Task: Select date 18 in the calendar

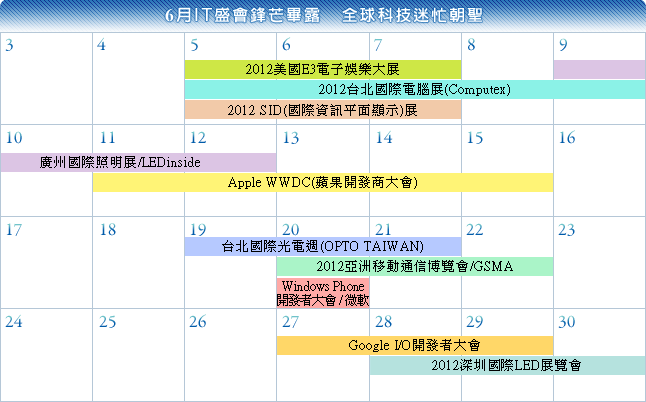Action: (x=108, y=229)
